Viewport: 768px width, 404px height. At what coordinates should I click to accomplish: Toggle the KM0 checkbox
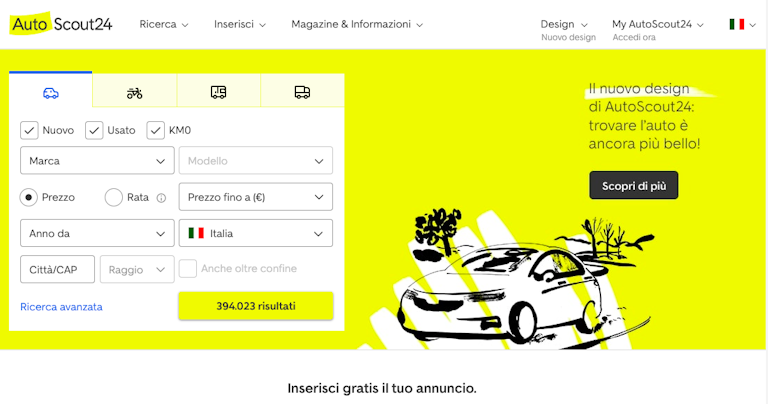tap(155, 130)
